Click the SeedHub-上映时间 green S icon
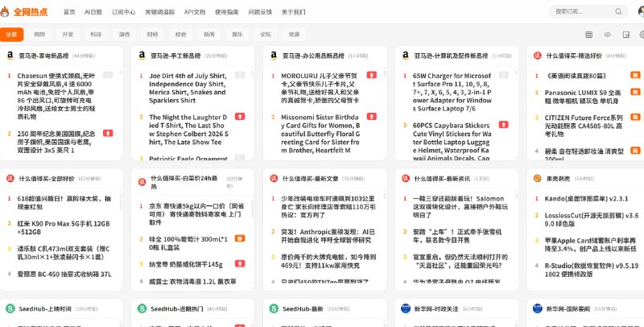The image size is (644, 327). (10, 308)
